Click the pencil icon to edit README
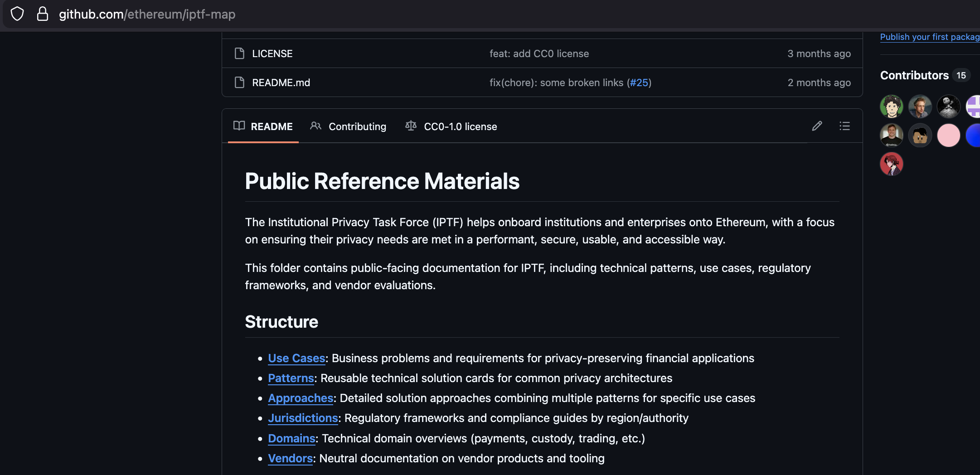Screen dimensions: 980x475 [817, 126]
